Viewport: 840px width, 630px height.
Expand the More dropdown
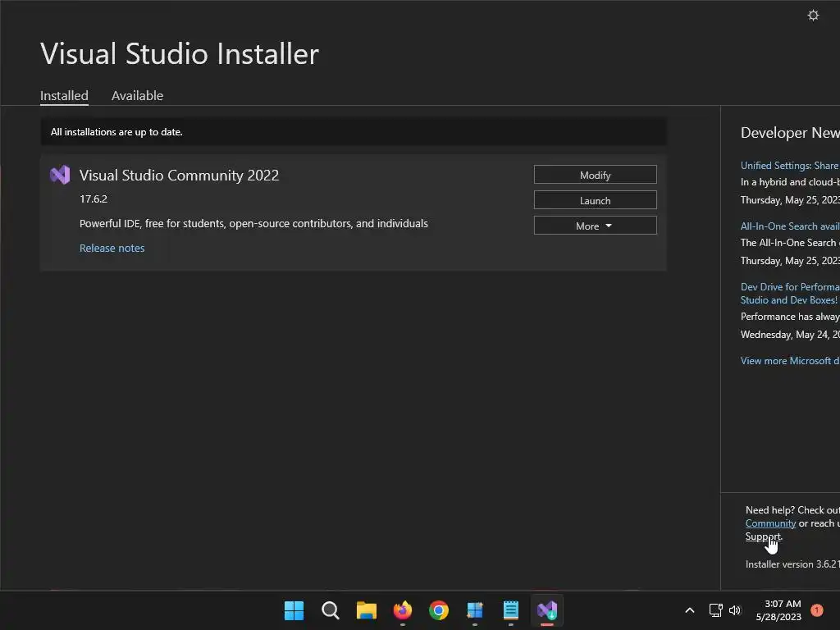596,226
